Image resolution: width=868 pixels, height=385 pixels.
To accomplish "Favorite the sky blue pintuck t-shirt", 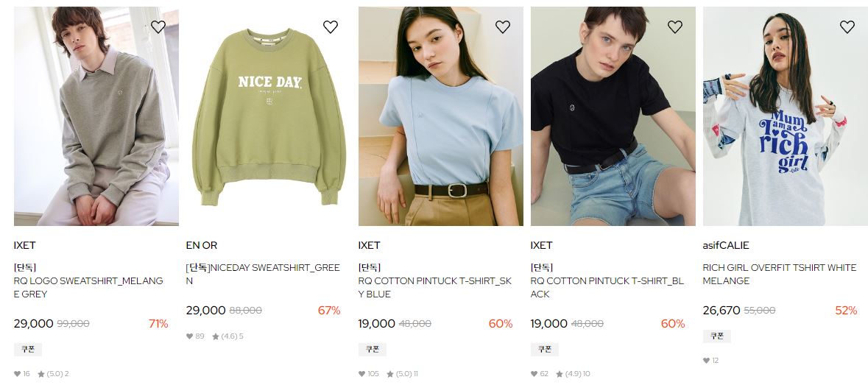I will coord(503,27).
